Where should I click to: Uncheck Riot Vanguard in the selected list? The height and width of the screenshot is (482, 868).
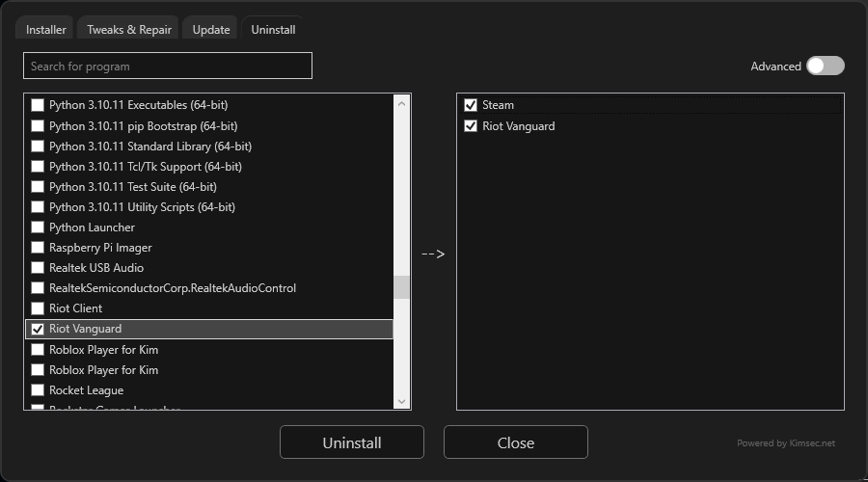(x=471, y=126)
